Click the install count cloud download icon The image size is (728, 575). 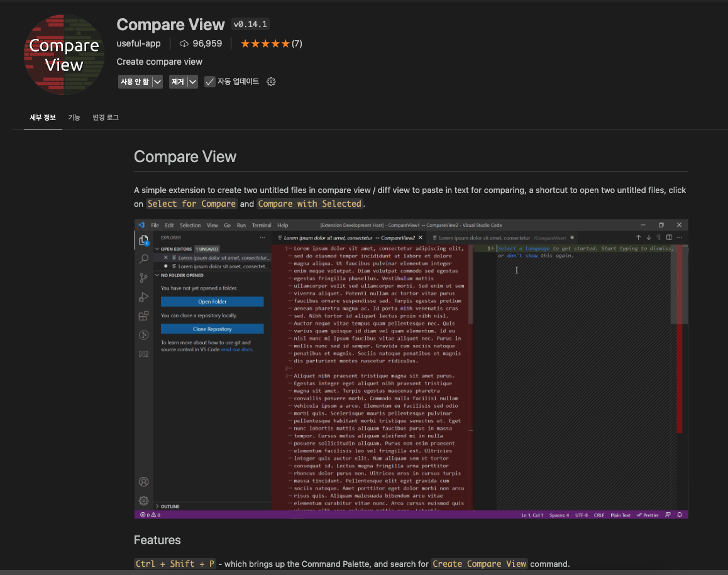[184, 43]
